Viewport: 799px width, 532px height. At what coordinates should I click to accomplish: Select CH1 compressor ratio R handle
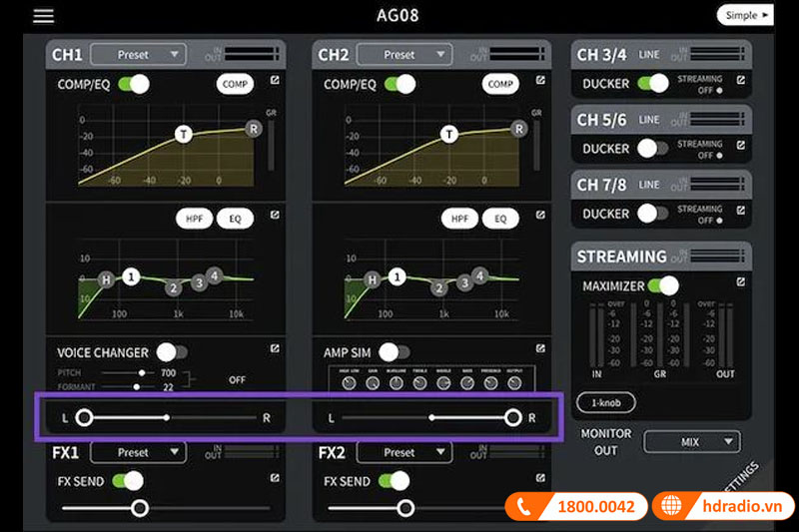coord(254,129)
